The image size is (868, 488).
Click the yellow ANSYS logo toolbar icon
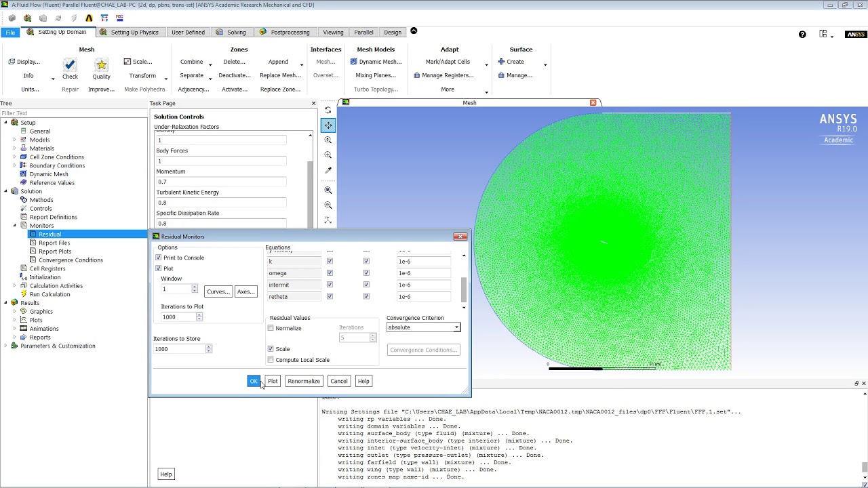click(x=89, y=18)
